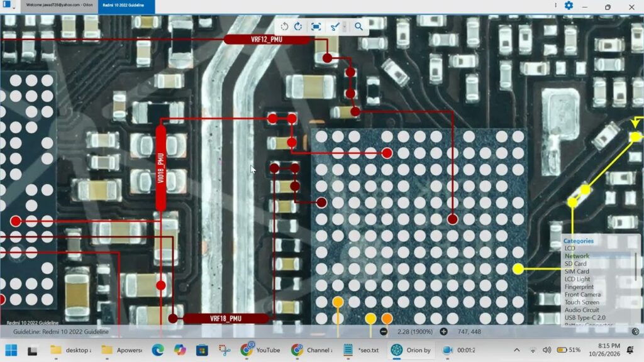Open the clock and date panel
644x362 pixels.
pyautogui.click(x=603, y=350)
